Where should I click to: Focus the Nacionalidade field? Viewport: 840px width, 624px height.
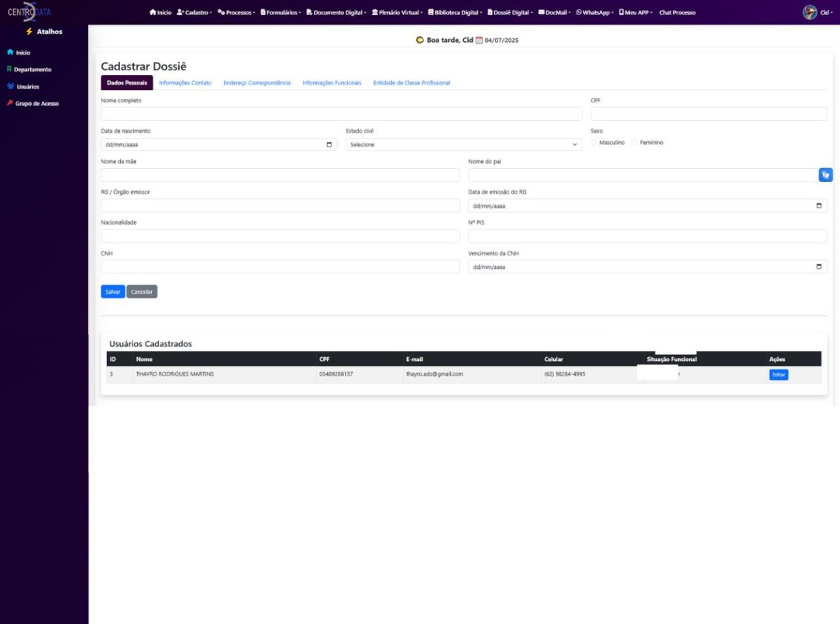point(280,236)
